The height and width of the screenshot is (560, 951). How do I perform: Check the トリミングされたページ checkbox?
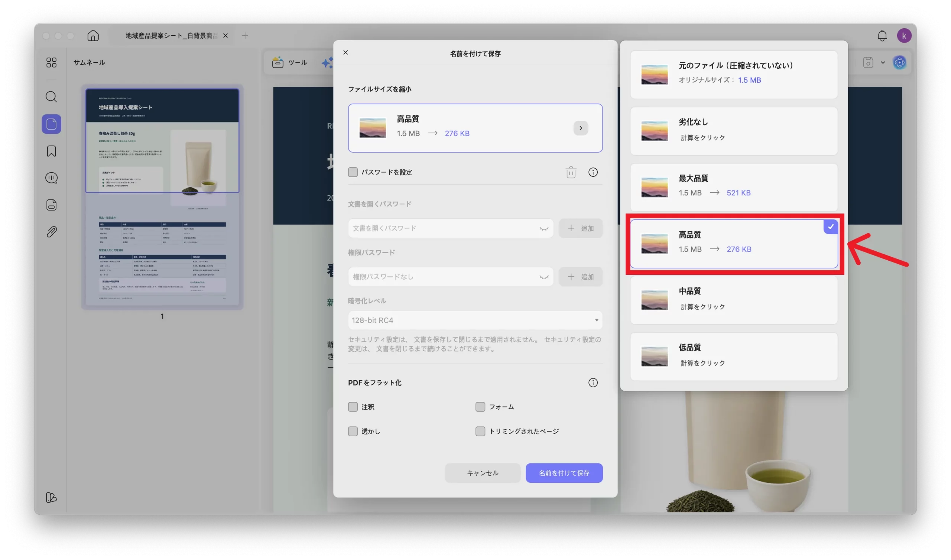point(480,431)
